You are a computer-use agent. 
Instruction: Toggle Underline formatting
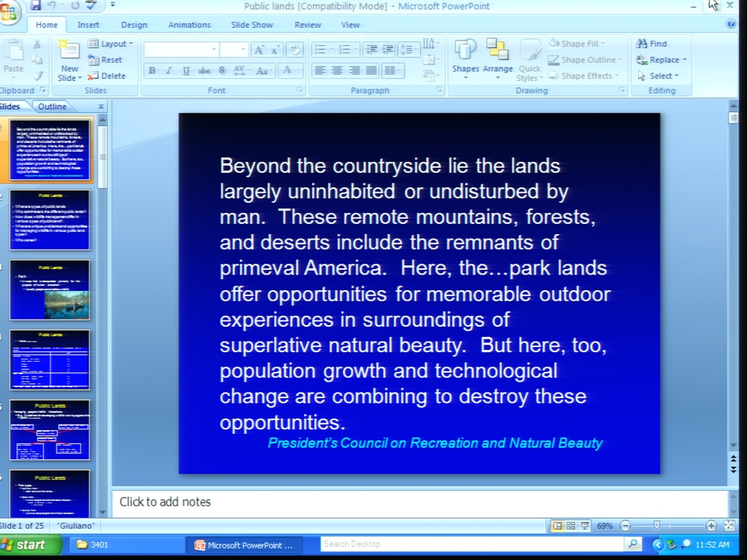click(186, 71)
